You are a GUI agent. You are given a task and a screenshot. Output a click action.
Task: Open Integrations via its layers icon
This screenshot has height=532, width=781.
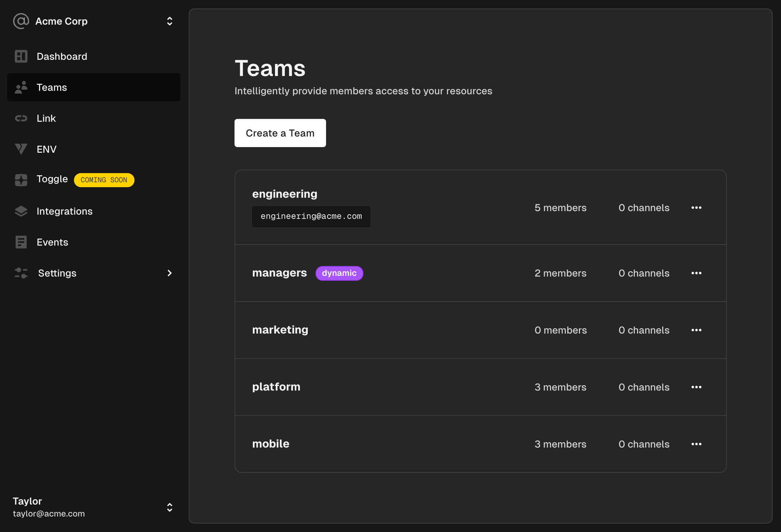pyautogui.click(x=21, y=211)
